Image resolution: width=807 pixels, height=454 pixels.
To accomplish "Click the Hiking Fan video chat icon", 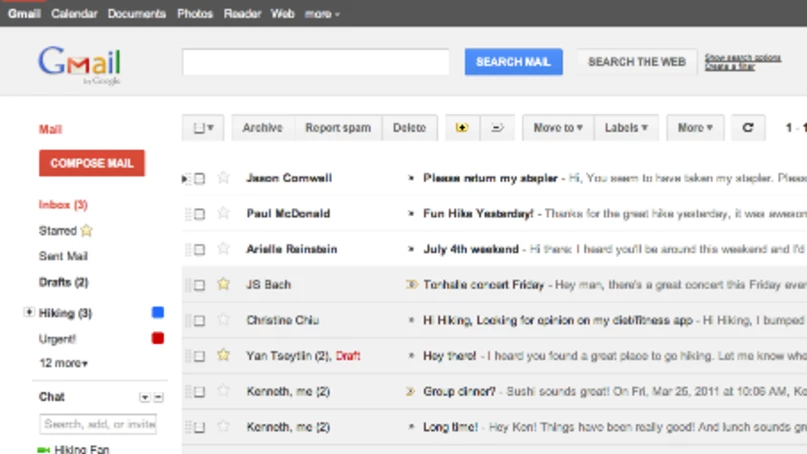I will click(44, 450).
